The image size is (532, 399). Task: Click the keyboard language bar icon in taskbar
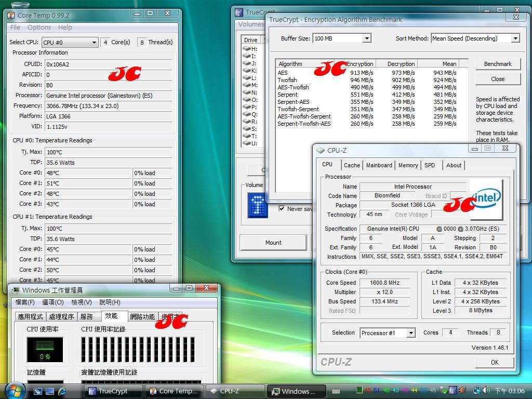click(336, 391)
